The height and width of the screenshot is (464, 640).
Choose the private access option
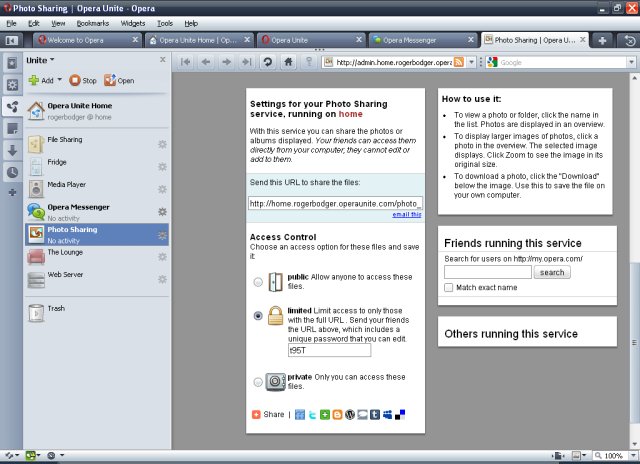[259, 381]
